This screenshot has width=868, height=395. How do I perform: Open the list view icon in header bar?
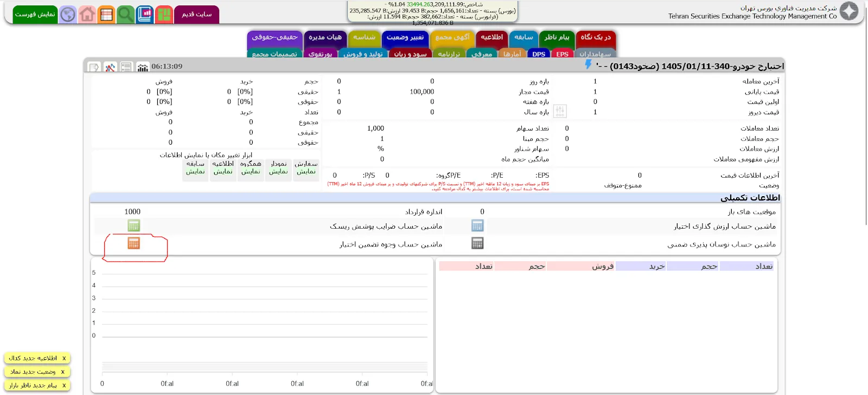click(x=126, y=67)
